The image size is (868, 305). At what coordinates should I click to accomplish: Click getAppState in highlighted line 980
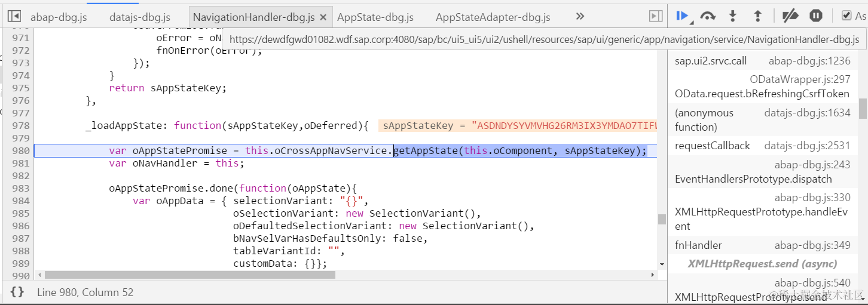coord(425,150)
